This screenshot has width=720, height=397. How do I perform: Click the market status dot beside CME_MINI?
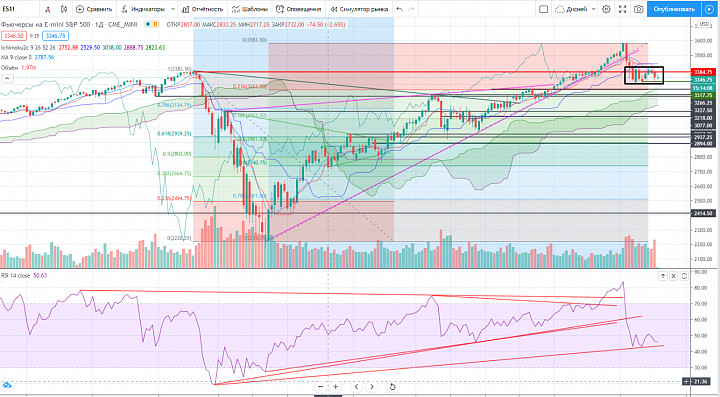pyautogui.click(x=147, y=24)
